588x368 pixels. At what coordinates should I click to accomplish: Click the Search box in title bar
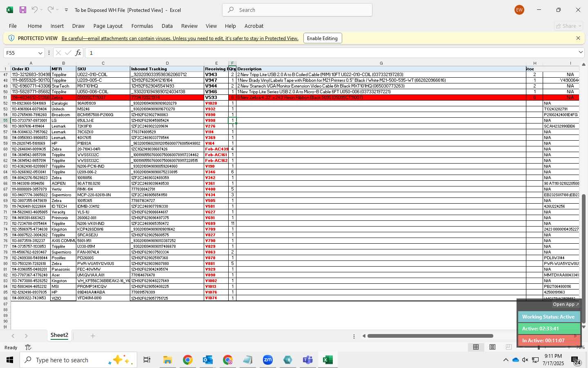pyautogui.click(x=297, y=10)
